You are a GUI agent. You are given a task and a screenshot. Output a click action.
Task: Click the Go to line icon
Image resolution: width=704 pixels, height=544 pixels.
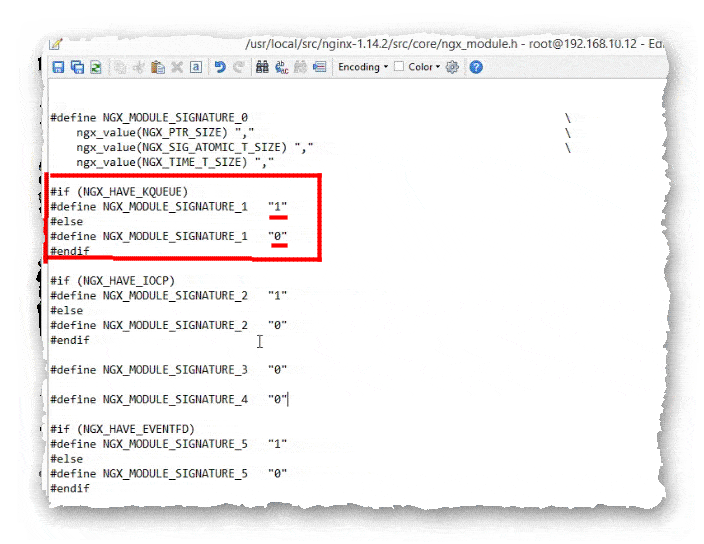(x=319, y=67)
